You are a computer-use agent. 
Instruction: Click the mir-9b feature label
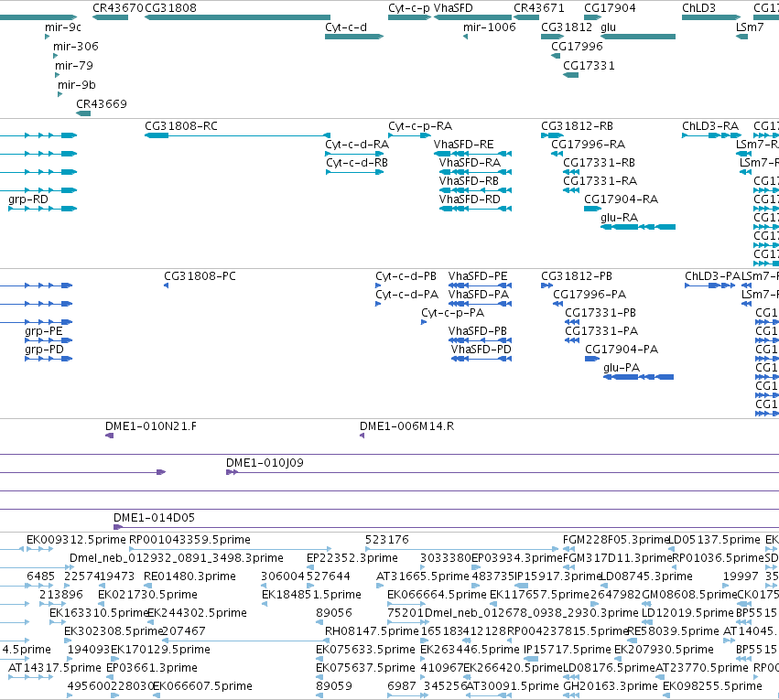[77, 85]
